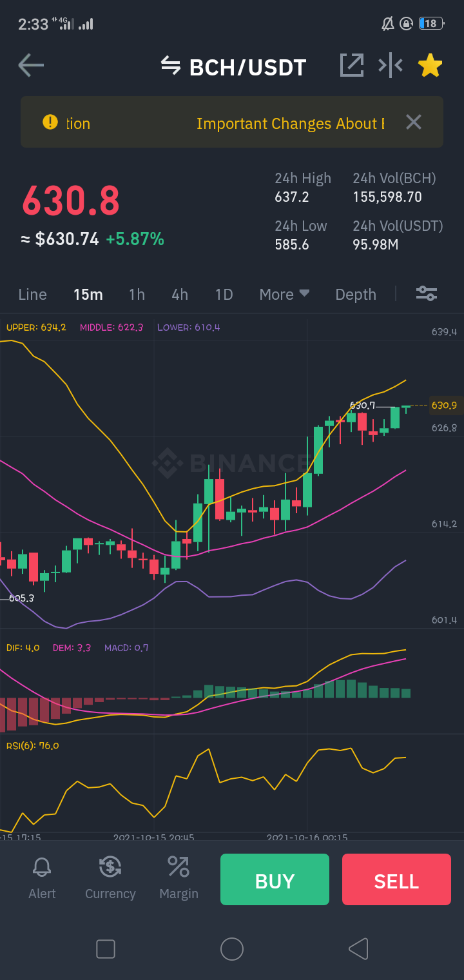The image size is (464, 980).
Task: Tap the green BUY button
Action: pos(275,879)
